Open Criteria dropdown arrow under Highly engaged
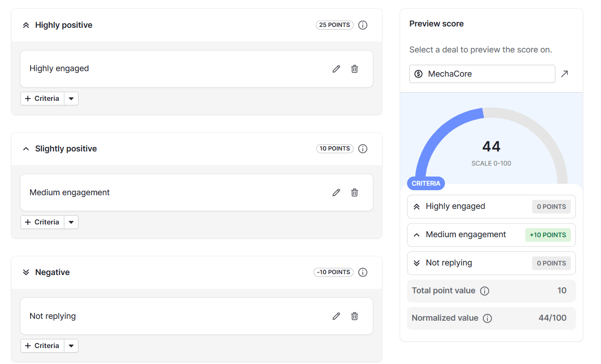The width and height of the screenshot is (601, 364). (71, 99)
